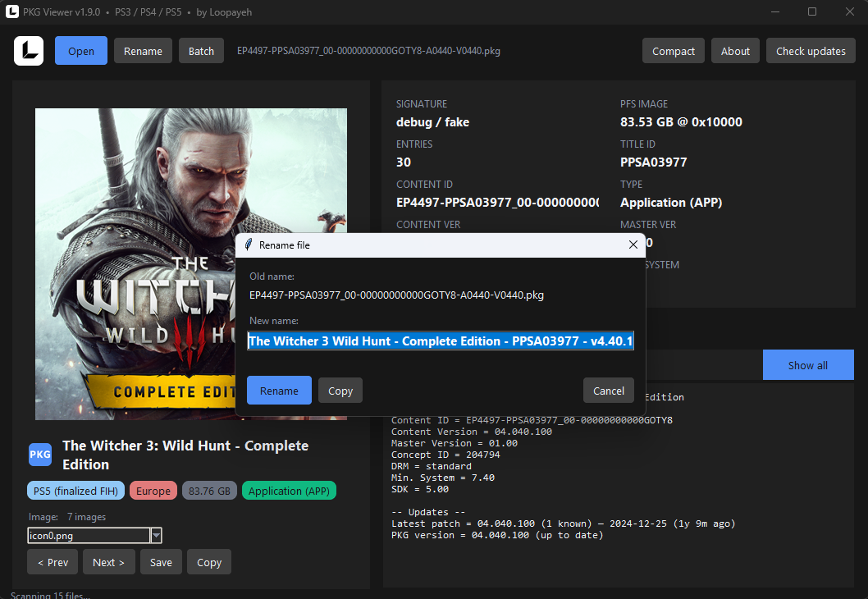
Task: Go to previous image with Prev
Action: coord(53,562)
